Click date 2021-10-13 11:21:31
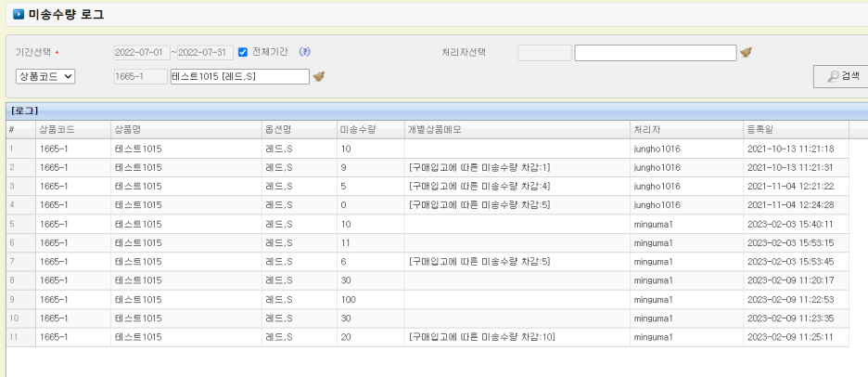 [x=790, y=167]
